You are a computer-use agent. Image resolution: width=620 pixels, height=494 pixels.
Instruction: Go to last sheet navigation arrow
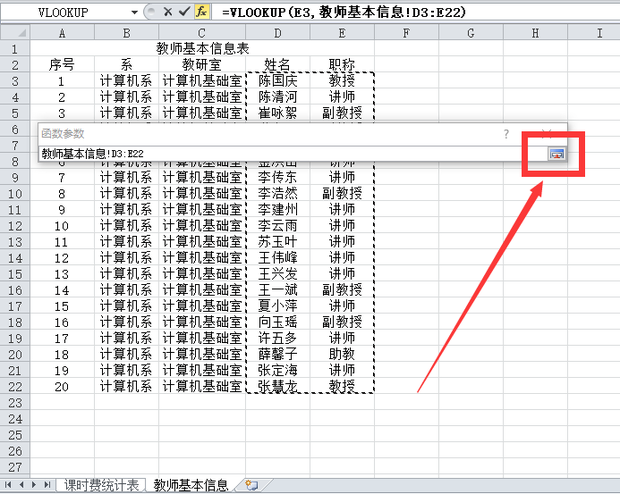(x=47, y=485)
